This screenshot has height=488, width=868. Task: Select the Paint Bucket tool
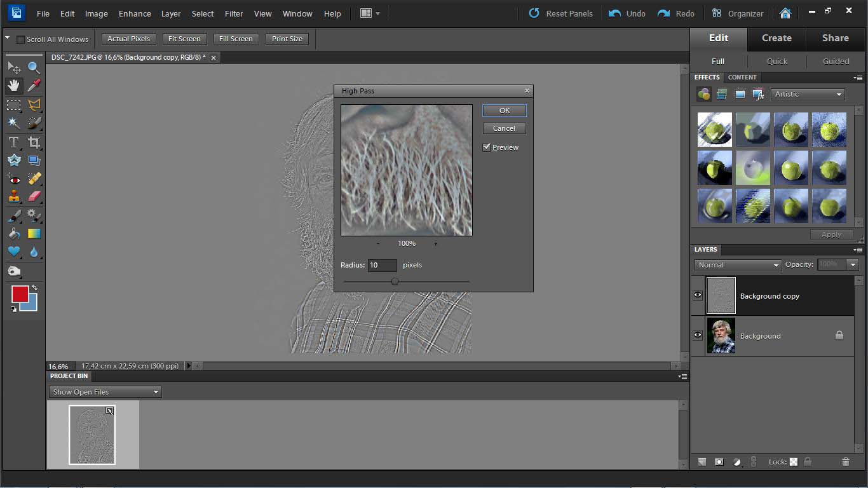[13, 234]
